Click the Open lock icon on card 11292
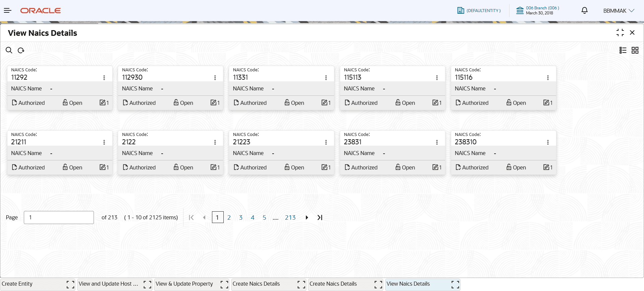This screenshot has height=291, width=644. pos(65,102)
